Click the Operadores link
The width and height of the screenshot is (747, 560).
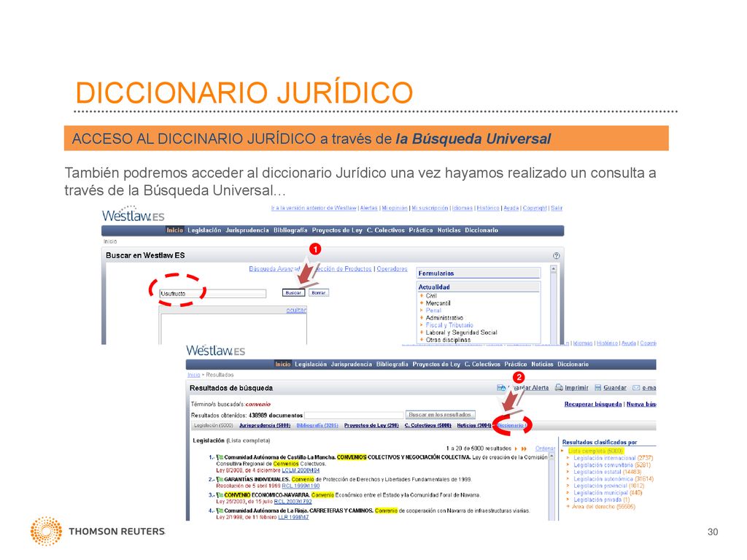click(x=392, y=269)
